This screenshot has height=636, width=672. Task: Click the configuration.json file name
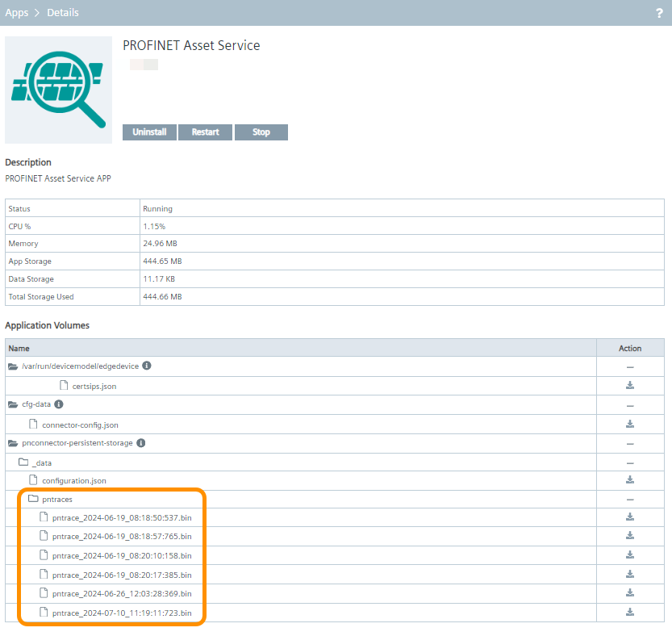(74, 481)
